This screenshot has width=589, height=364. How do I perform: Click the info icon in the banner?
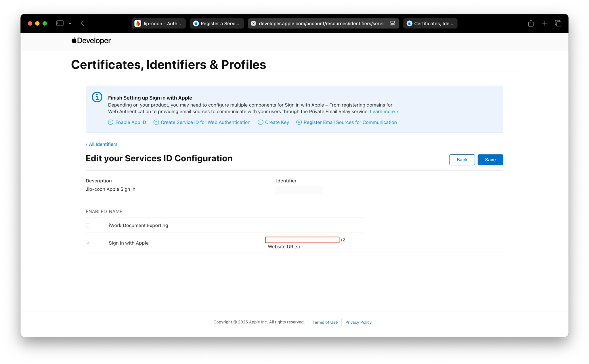coord(97,97)
